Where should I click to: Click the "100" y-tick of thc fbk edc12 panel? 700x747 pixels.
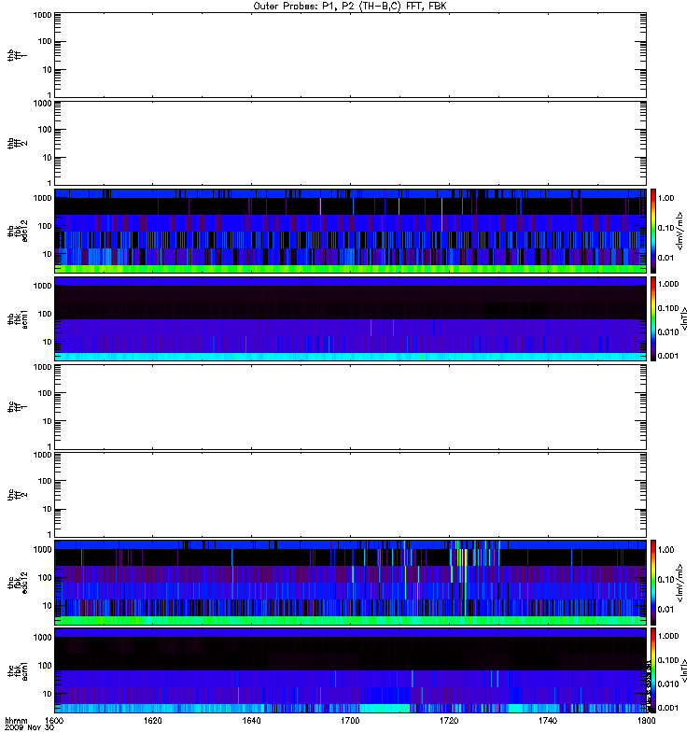(x=45, y=578)
